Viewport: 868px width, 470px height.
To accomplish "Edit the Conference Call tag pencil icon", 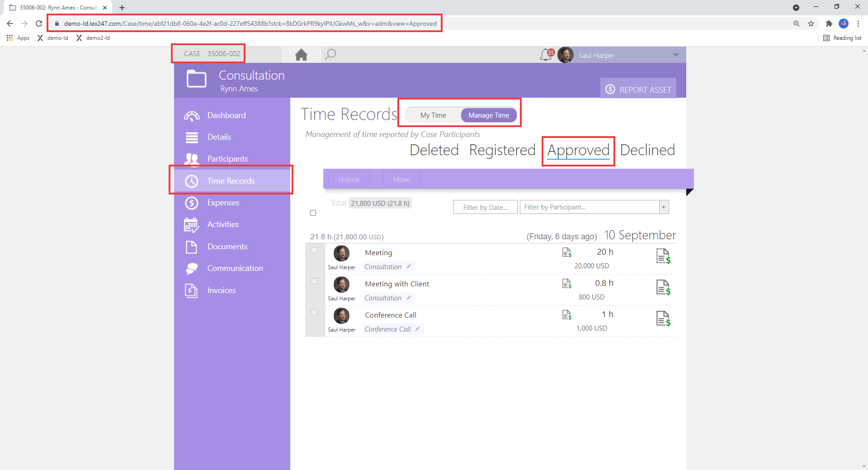I will click(418, 329).
